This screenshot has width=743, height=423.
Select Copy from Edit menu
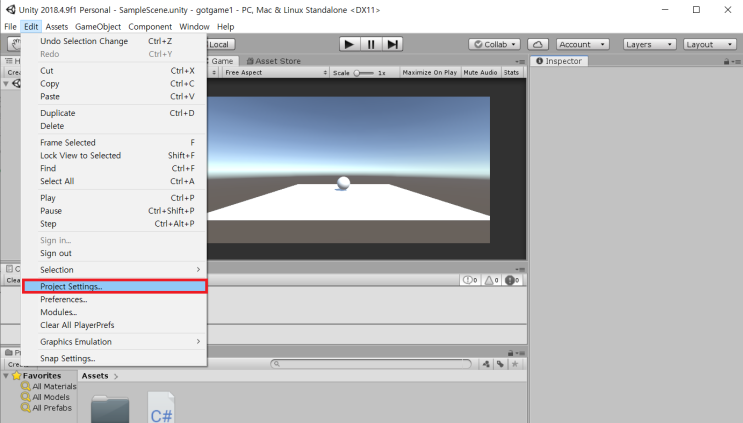(114, 83)
